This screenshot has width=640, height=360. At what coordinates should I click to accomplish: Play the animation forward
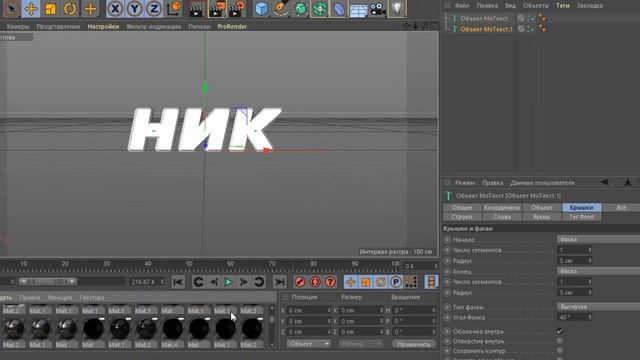[x=229, y=282]
